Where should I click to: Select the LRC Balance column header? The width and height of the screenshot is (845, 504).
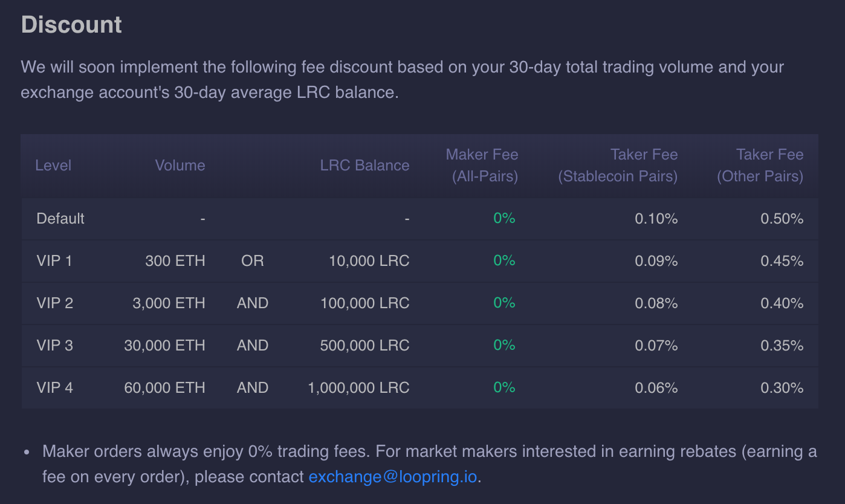tap(365, 166)
